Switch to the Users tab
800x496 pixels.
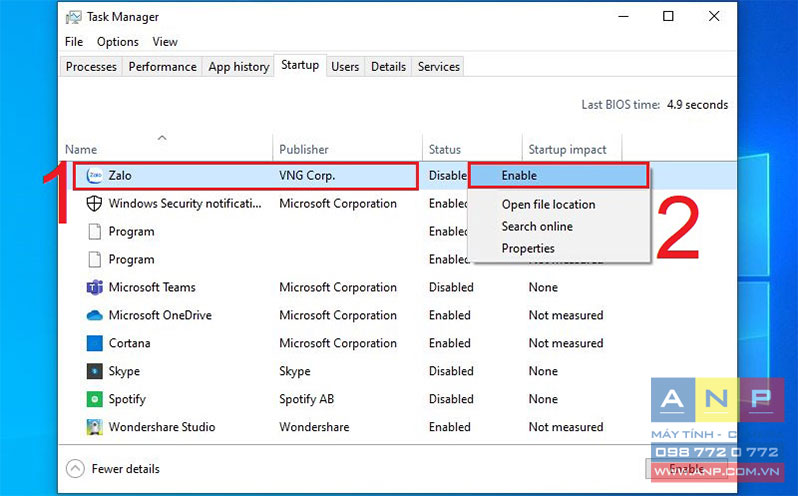click(x=345, y=67)
